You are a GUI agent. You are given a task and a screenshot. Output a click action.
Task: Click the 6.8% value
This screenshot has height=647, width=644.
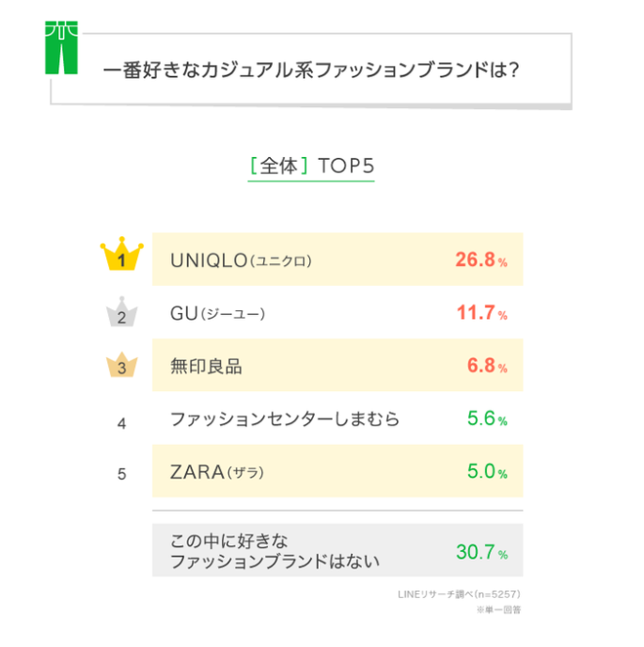(x=487, y=366)
